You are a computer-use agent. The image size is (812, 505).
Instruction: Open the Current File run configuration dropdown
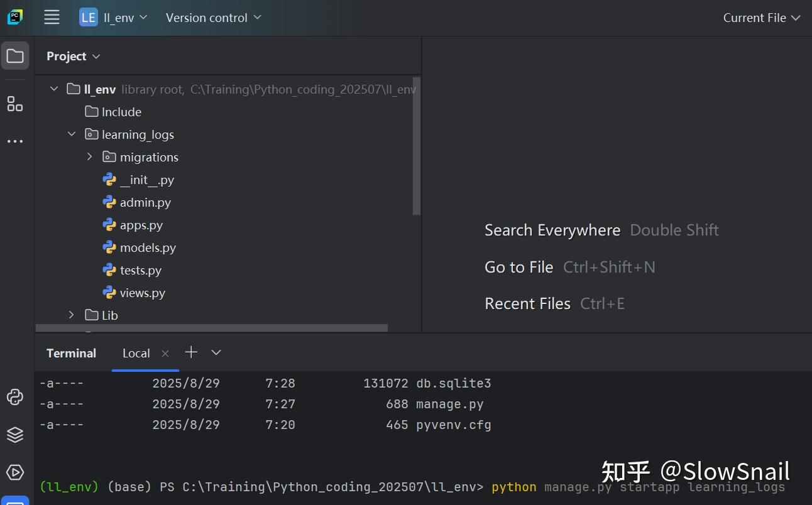click(761, 18)
